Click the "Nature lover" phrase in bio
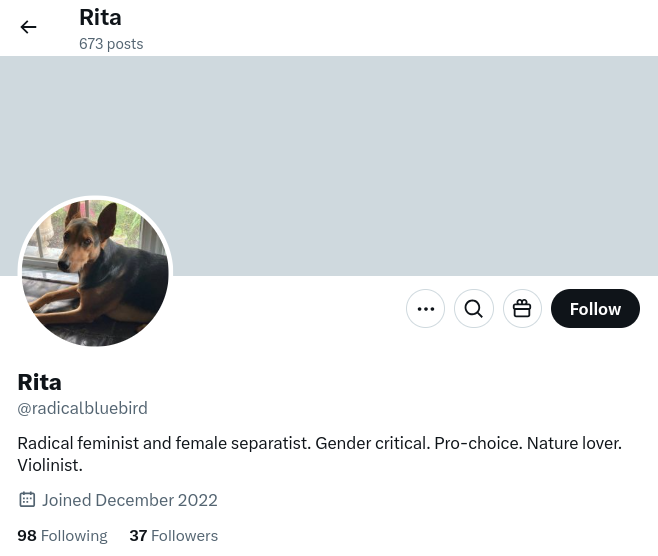The image size is (658, 556). [x=574, y=443]
